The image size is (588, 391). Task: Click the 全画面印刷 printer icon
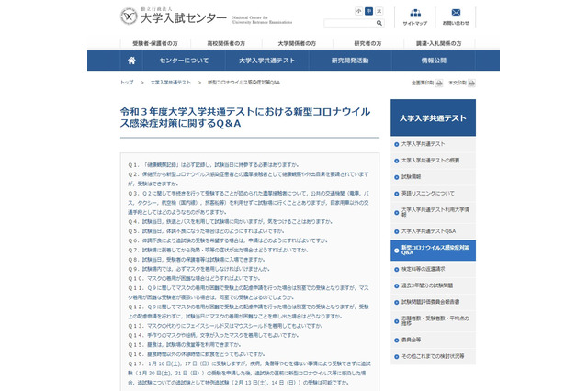[x=439, y=83]
